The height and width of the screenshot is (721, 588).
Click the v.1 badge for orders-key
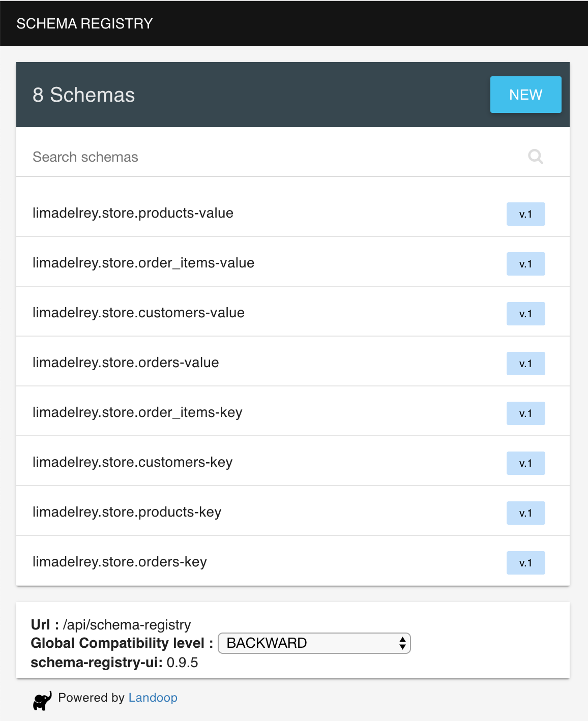[525, 563]
